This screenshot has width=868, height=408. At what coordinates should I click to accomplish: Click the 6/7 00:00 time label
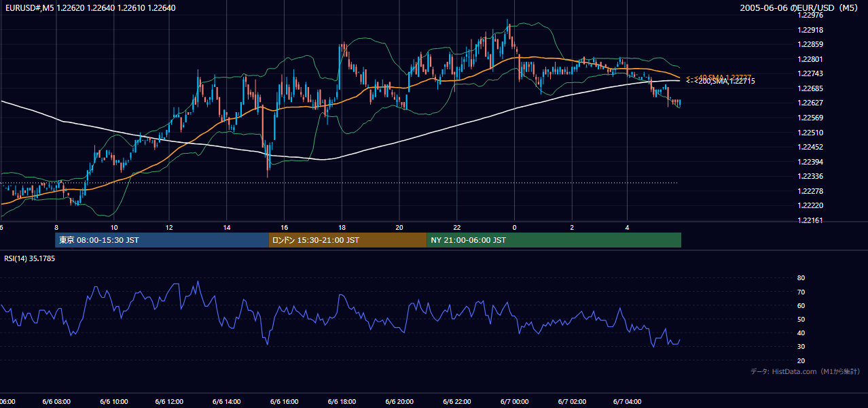[x=514, y=402]
